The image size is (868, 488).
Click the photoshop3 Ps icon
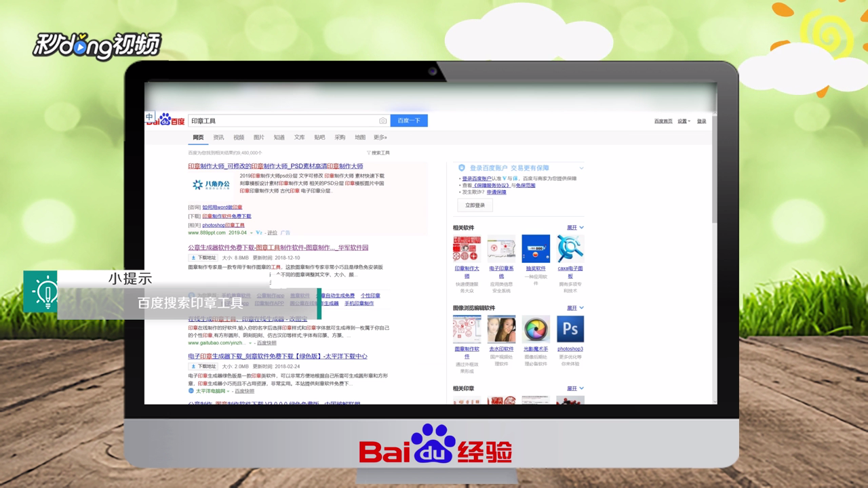[570, 329]
